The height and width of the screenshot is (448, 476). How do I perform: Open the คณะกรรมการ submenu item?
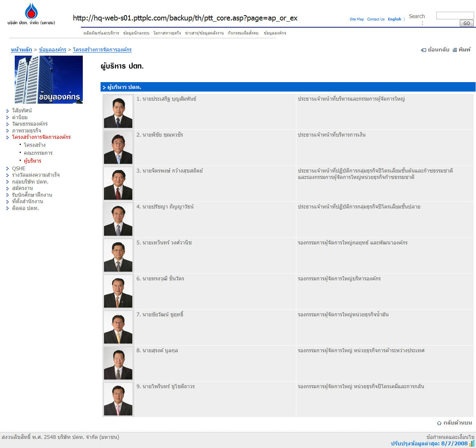pos(38,153)
